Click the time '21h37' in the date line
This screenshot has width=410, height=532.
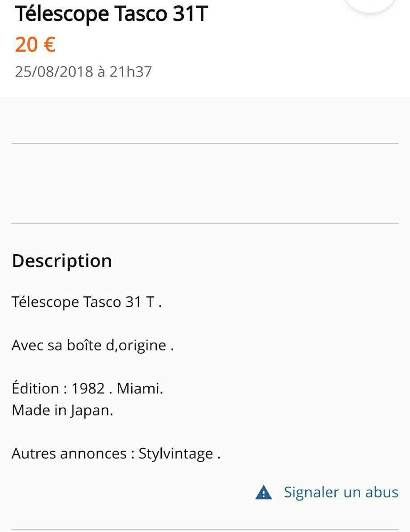tap(130, 72)
